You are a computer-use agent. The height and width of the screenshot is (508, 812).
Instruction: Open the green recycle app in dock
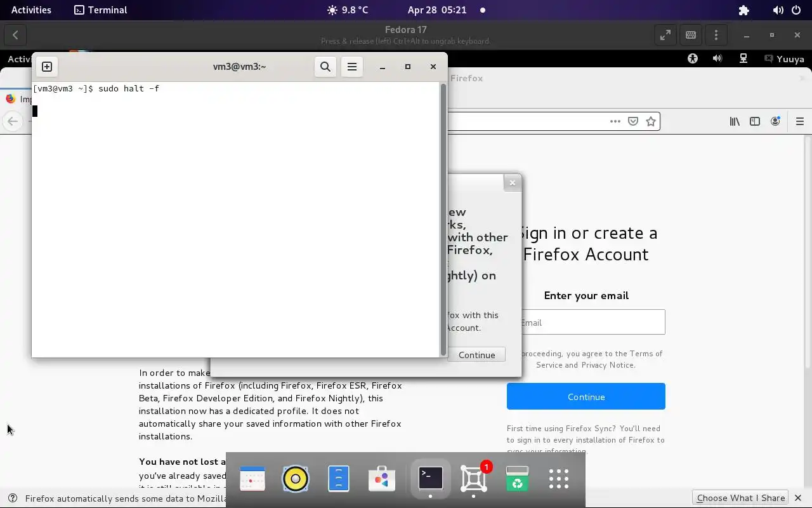(x=517, y=479)
